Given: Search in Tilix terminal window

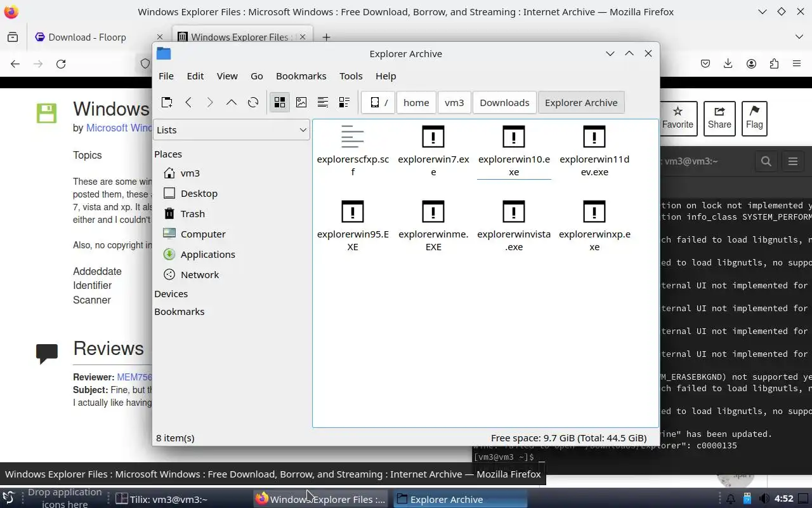Looking at the screenshot, I should pyautogui.click(x=766, y=161).
